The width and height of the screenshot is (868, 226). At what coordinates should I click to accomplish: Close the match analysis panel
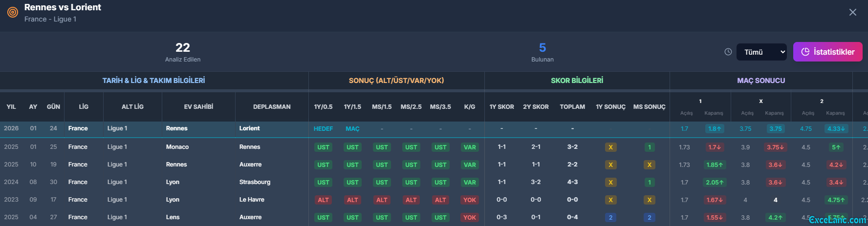click(x=852, y=12)
